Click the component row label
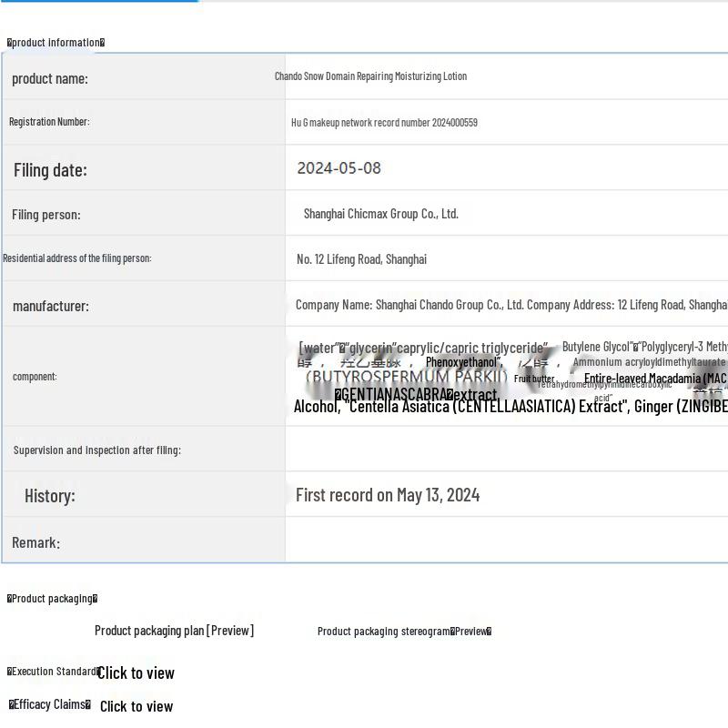 pos(35,377)
